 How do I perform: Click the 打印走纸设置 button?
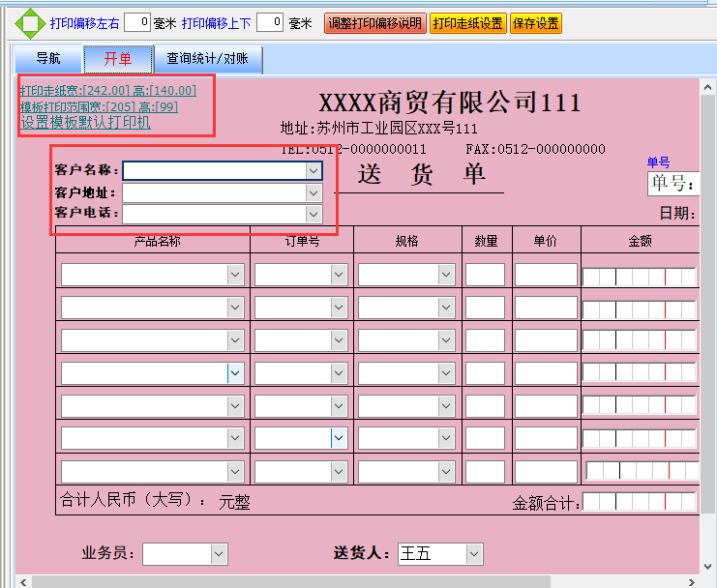coord(467,23)
